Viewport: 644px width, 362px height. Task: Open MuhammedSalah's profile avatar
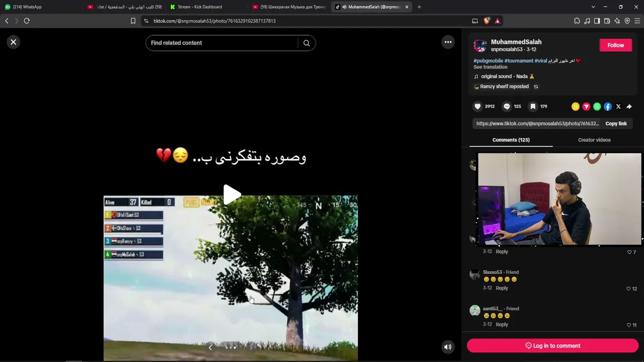(480, 46)
